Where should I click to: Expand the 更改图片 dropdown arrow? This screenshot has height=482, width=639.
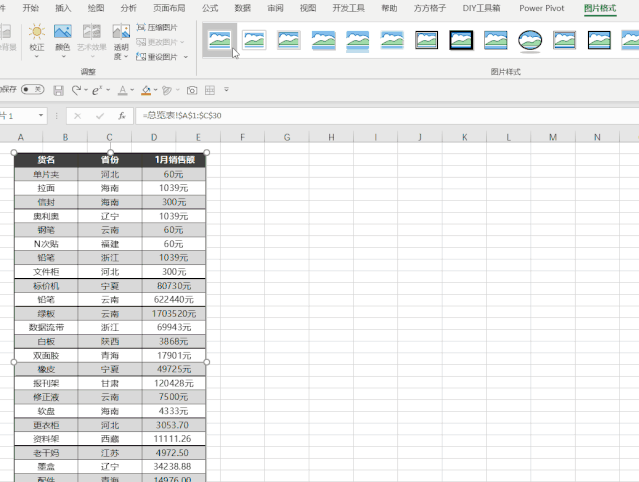point(182,42)
